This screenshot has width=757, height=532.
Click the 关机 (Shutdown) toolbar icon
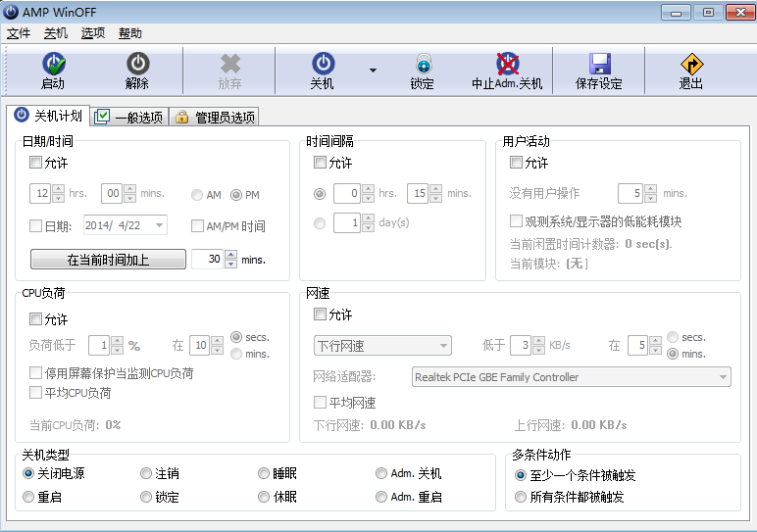pos(323,65)
